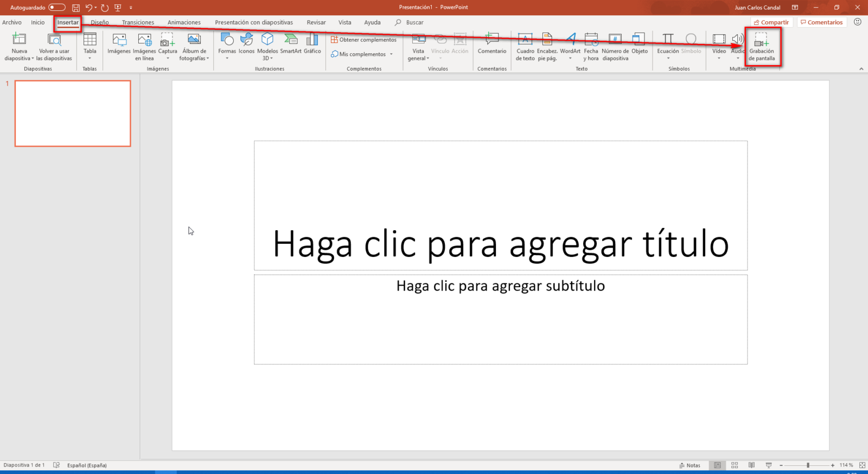Screen dimensions: 868x474
Task: Toggle the Notas pane in status bar
Action: [690, 465]
